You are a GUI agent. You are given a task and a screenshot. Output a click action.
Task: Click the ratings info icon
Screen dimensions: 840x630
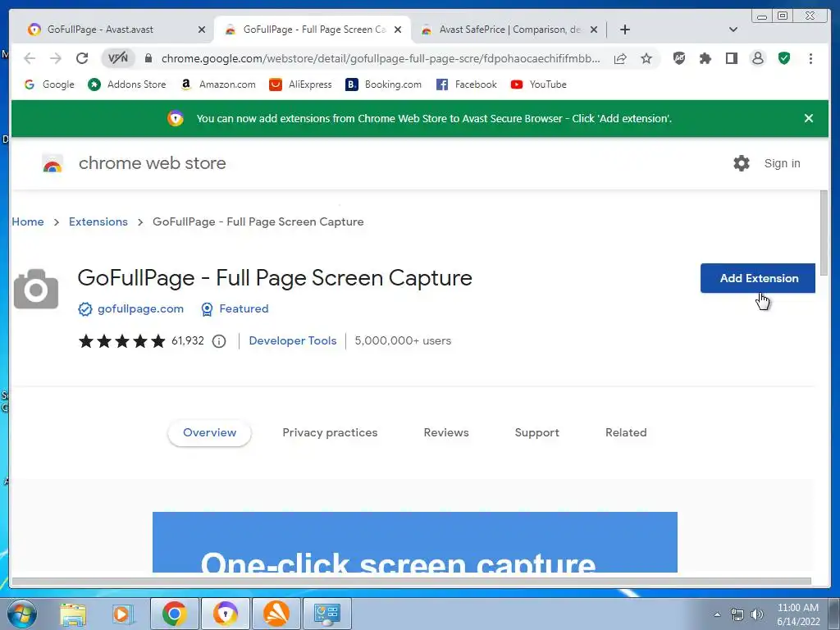tap(219, 341)
